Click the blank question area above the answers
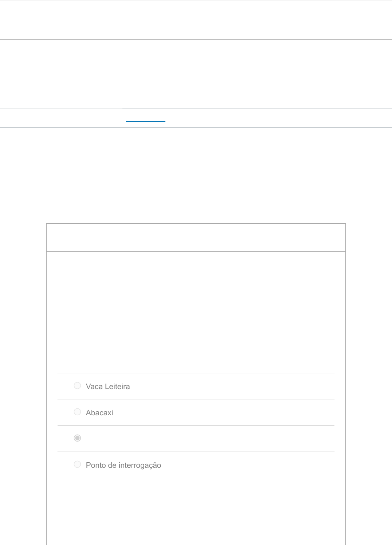392x545 pixels. coord(196,311)
